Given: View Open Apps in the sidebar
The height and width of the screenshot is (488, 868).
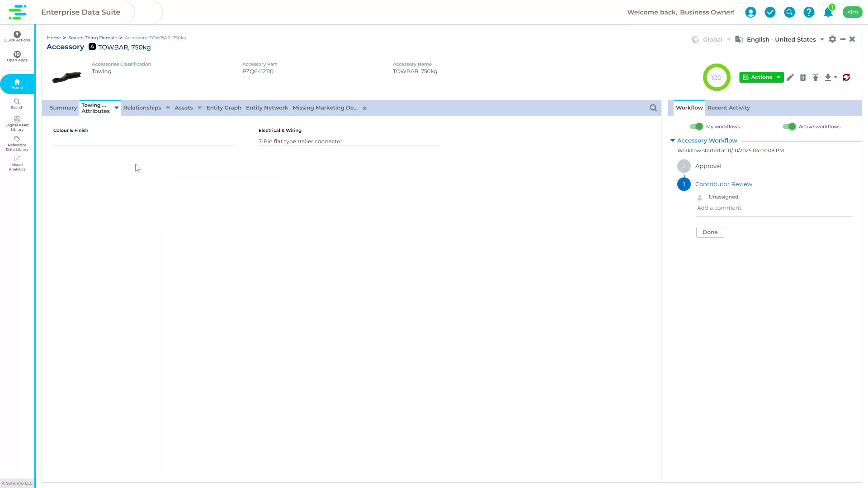Looking at the screenshot, I should coord(17,56).
